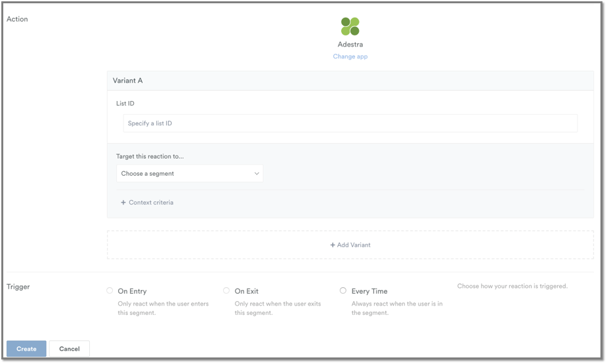Click the 'Always react when the user is in' description

(397, 308)
